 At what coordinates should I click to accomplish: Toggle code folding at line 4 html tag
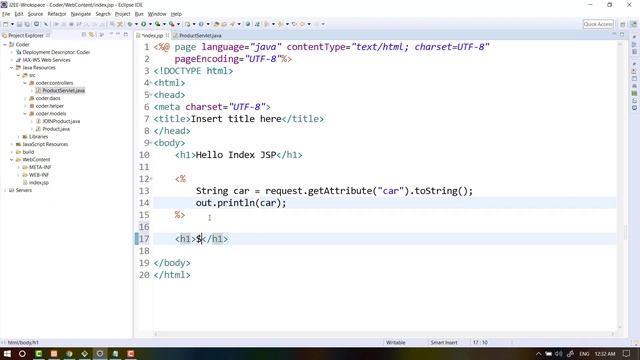coord(151,83)
